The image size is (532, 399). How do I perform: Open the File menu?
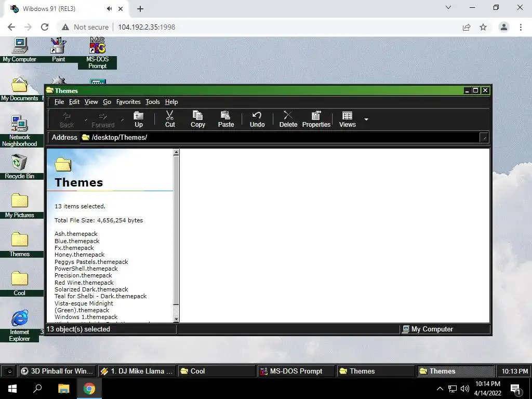pos(59,102)
